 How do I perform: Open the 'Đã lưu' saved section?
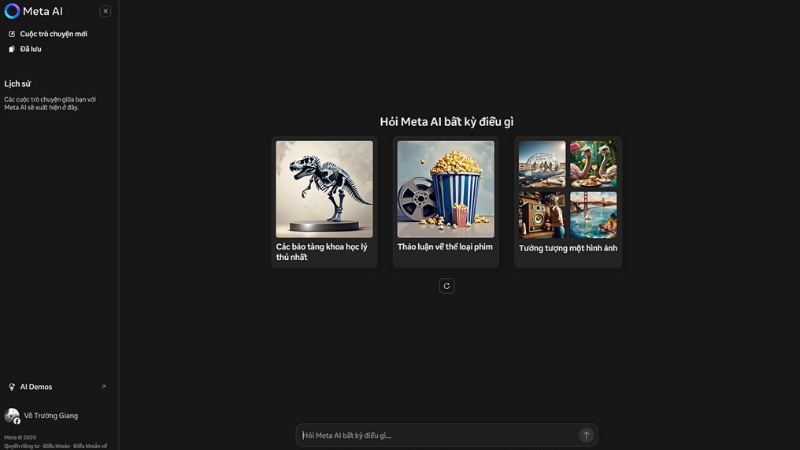click(31, 49)
